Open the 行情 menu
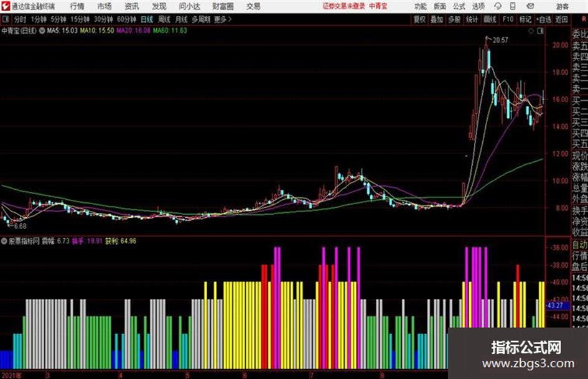The image size is (588, 379). 77,6
